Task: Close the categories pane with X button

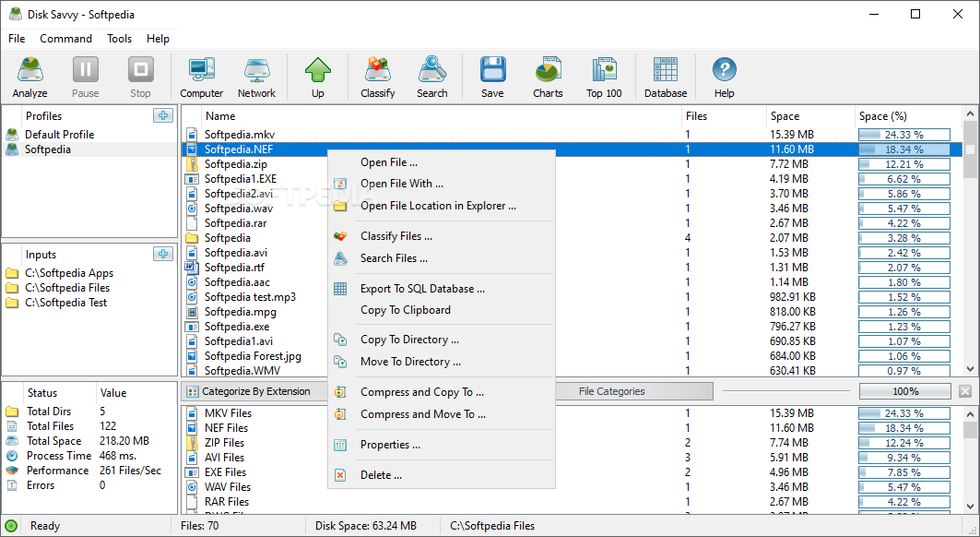Action: click(x=965, y=391)
